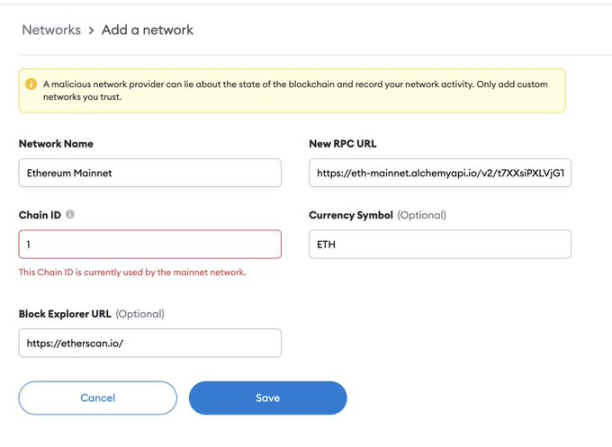This screenshot has height=447, width=612.
Task: Focus the Block Explorer URL etherscan field
Action: (149, 343)
